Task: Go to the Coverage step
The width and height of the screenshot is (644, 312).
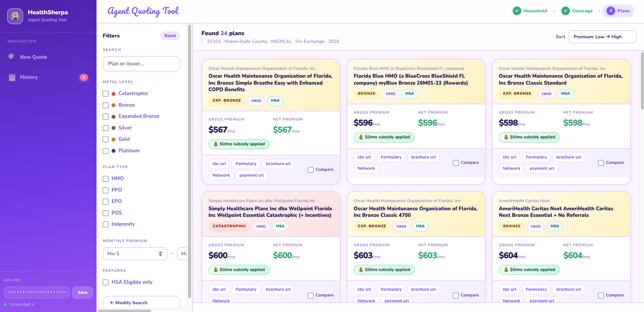Action: (x=577, y=11)
